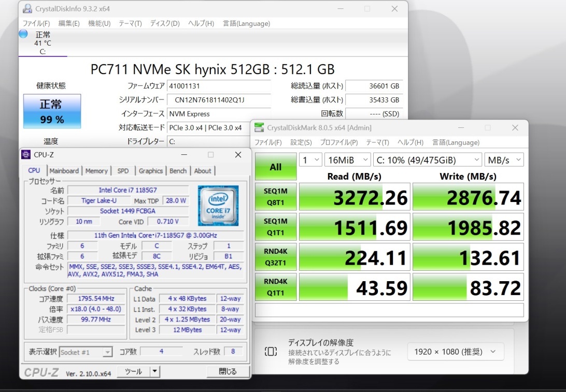Run the RND4K Q1T1 benchmark test
This screenshot has height=392, width=566.
point(276,287)
